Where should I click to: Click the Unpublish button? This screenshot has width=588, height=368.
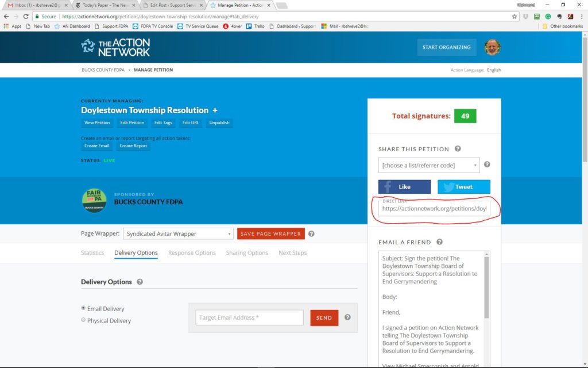pyautogui.click(x=219, y=123)
